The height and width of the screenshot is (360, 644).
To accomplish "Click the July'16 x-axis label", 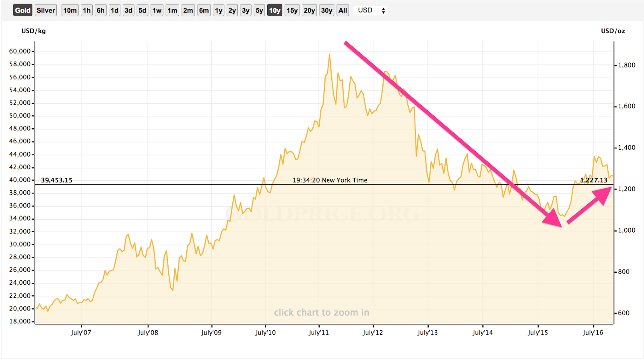I will point(593,333).
